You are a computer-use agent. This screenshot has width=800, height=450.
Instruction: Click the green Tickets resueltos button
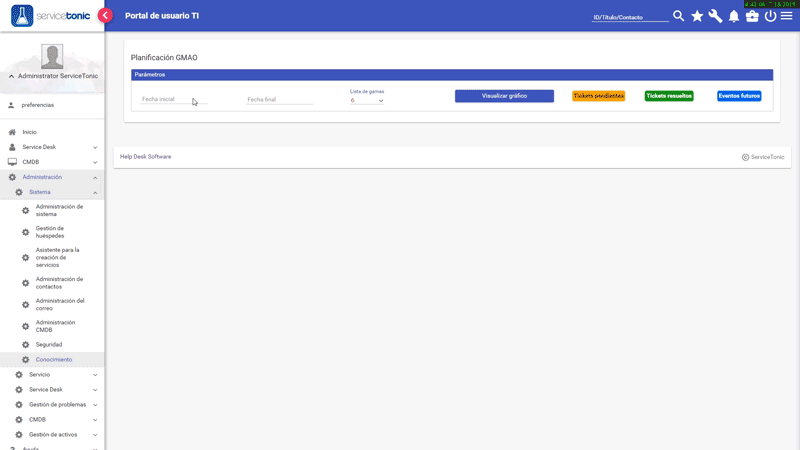pyautogui.click(x=669, y=96)
